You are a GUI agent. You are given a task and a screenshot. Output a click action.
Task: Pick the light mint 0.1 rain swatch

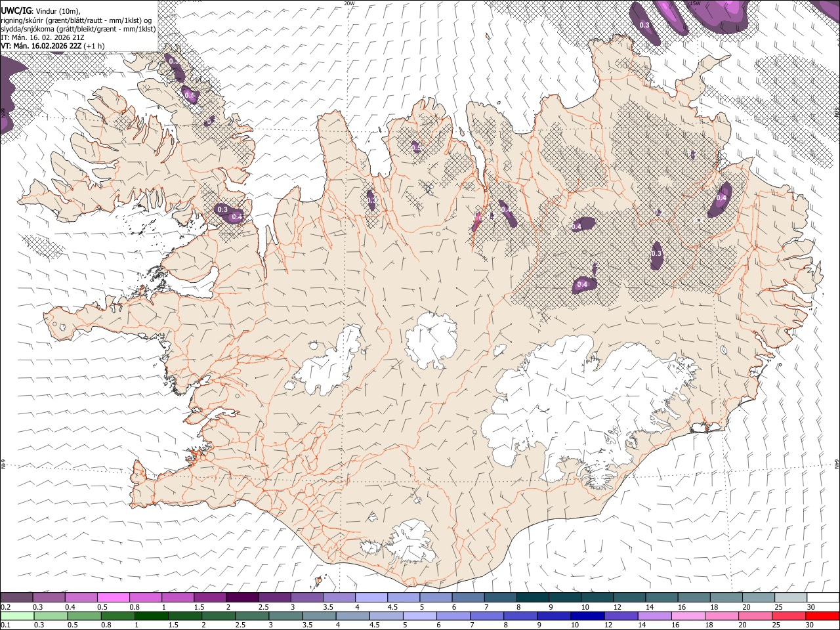click(x=17, y=616)
